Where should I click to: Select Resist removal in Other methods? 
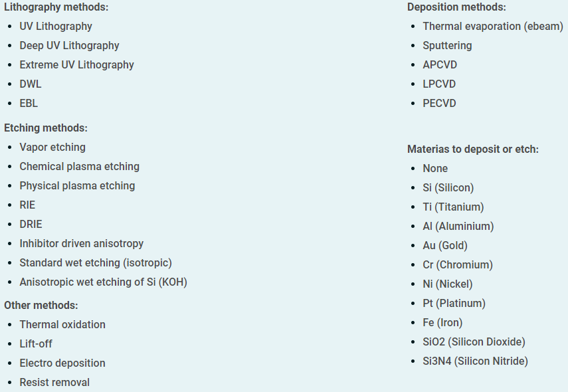(54, 382)
